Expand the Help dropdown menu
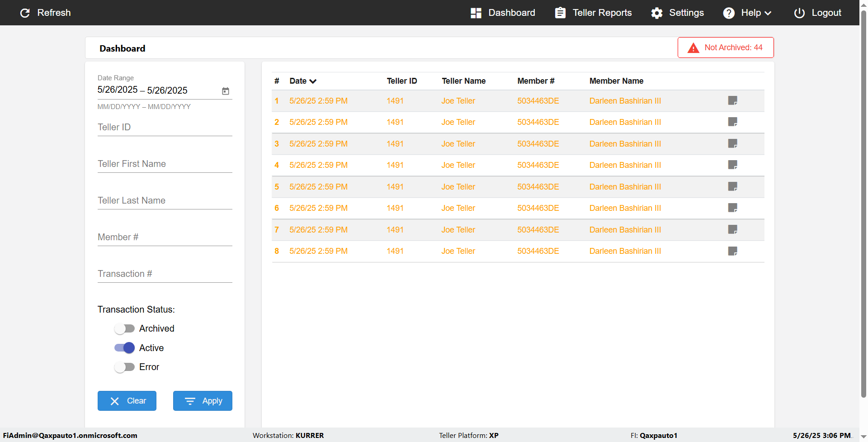 (747, 13)
